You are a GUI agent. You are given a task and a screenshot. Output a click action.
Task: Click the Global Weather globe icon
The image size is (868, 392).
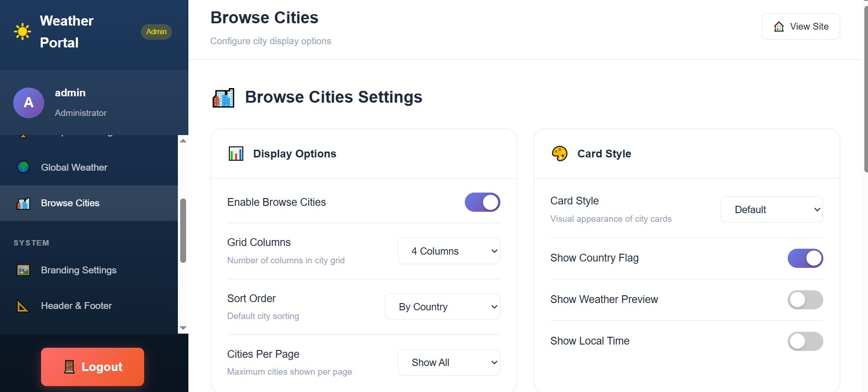[23, 167]
